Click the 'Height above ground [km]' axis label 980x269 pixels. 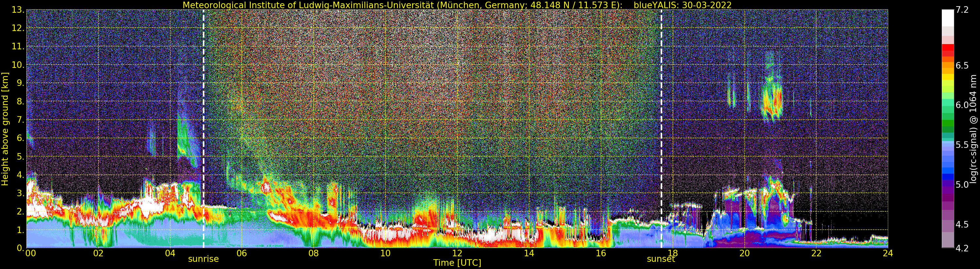click(x=5, y=129)
